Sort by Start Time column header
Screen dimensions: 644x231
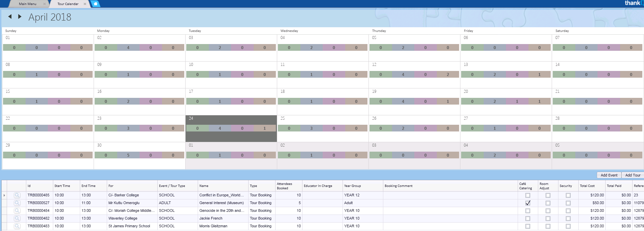62,186
